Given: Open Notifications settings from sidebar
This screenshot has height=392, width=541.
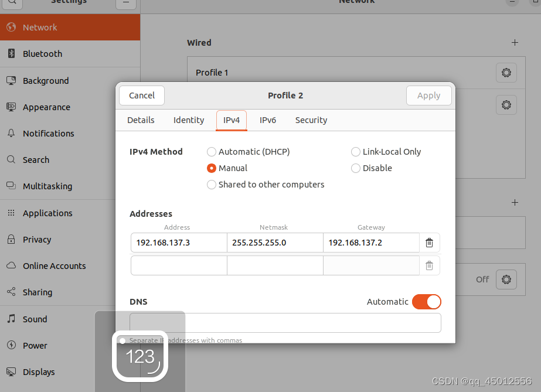Looking at the screenshot, I should 11,133.
